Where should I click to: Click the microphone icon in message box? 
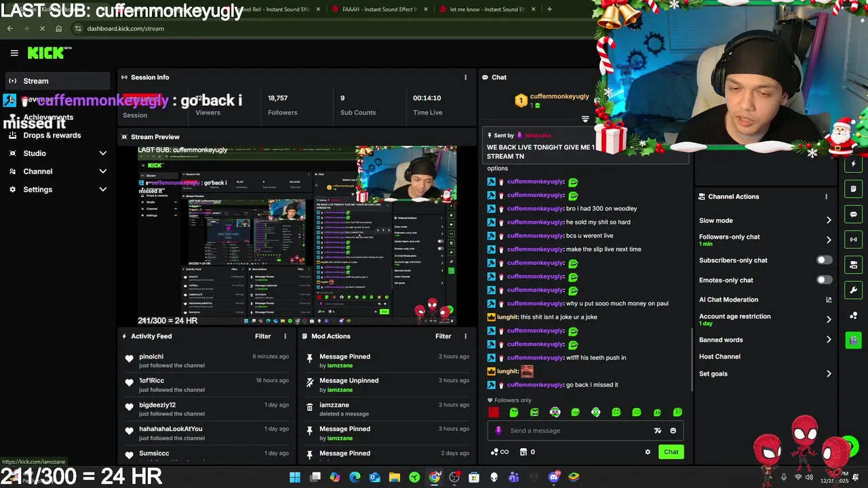[498, 430]
